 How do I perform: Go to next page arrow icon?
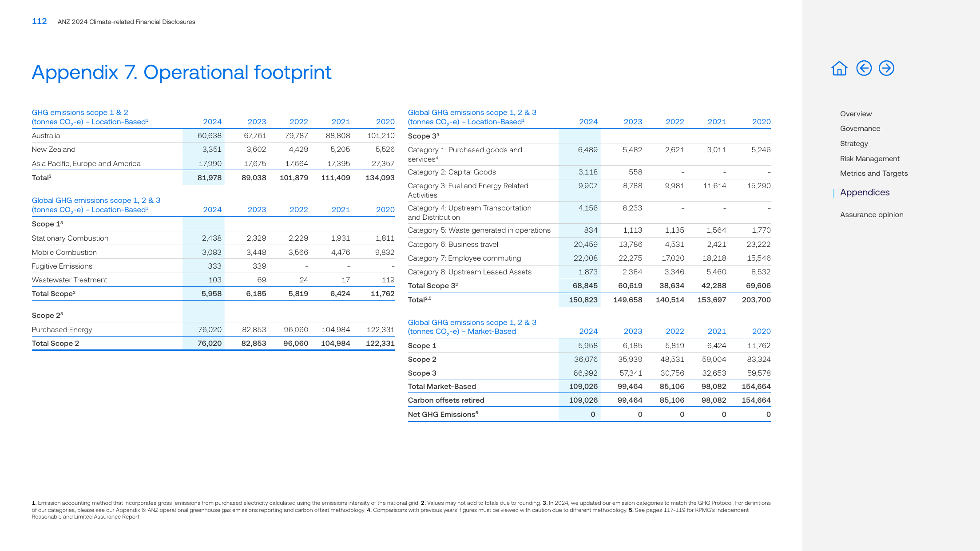click(x=886, y=68)
